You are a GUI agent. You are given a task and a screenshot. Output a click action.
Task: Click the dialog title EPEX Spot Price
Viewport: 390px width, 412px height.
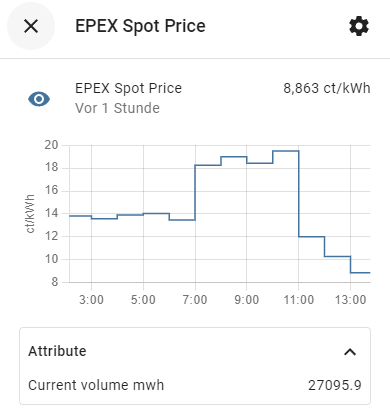pyautogui.click(x=140, y=26)
